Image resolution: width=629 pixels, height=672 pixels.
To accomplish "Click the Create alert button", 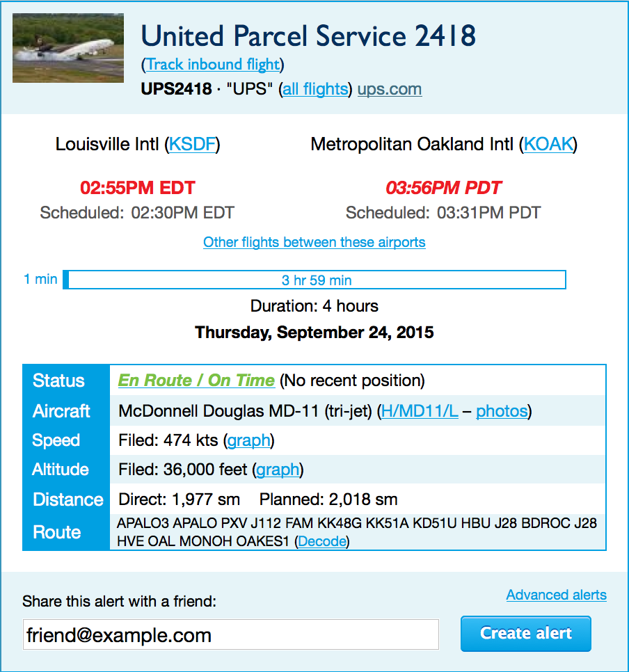I will coord(525,634).
